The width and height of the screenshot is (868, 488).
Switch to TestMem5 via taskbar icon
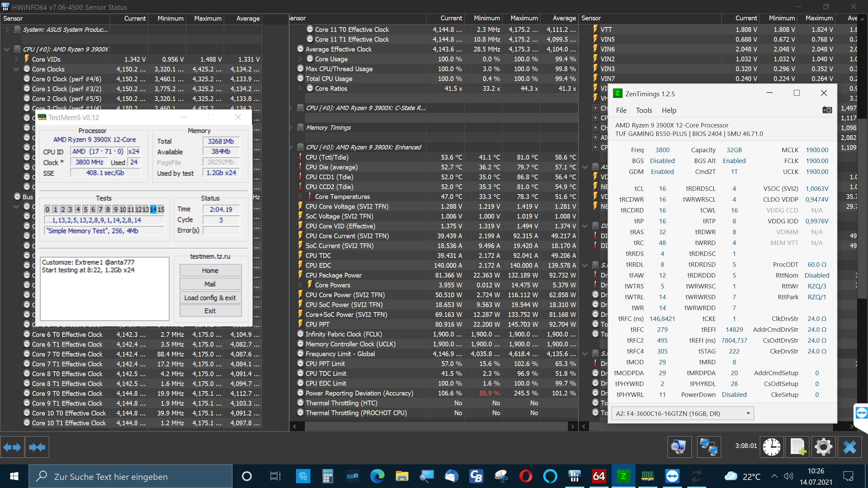tap(648, 476)
